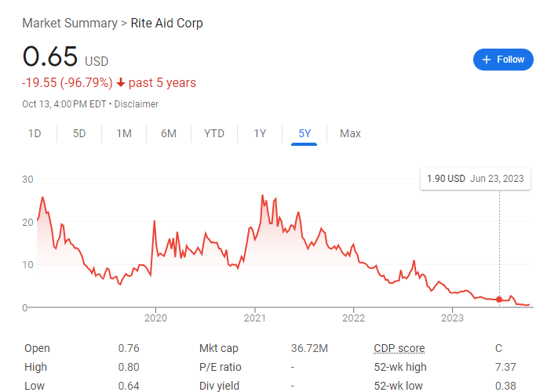Click the Market Summary breadcrumb
547x392 pixels.
click(x=69, y=23)
